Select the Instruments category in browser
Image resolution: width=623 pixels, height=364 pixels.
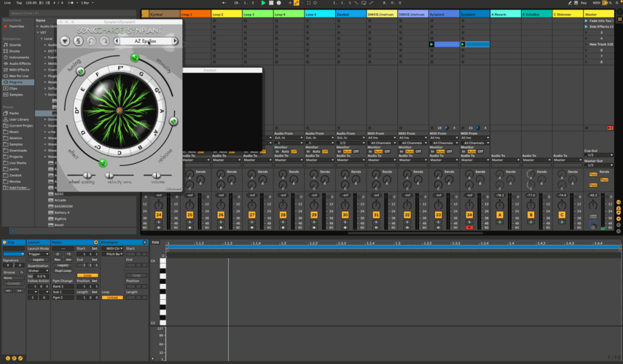pyautogui.click(x=19, y=58)
